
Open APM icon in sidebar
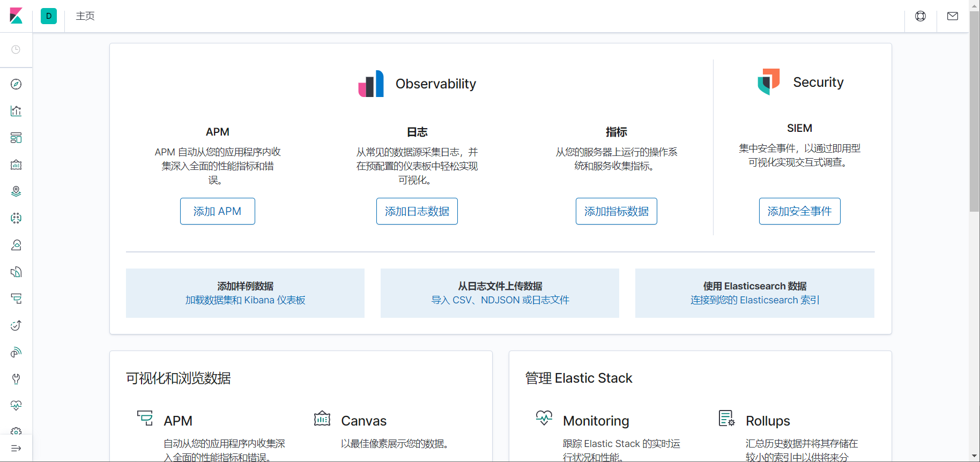pos(16,299)
